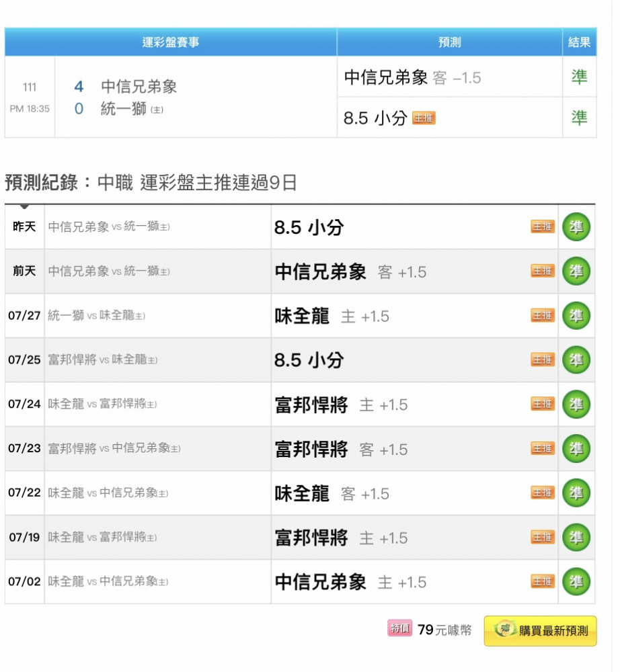Screen dimensions: 620x672
Task: Click prediction 中信兄弟象 客 -1.5
Action: 412,77
